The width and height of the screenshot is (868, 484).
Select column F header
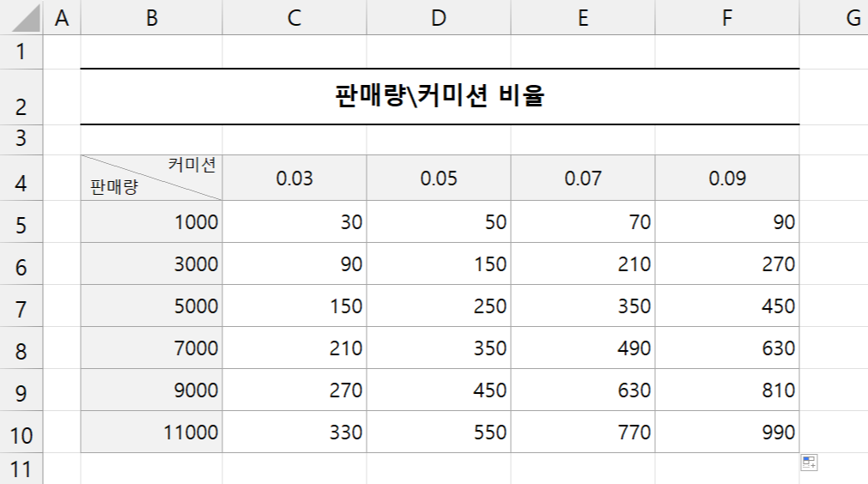click(x=727, y=17)
